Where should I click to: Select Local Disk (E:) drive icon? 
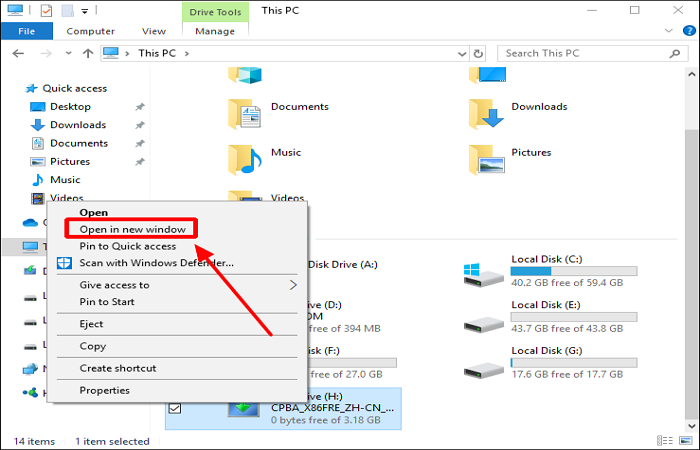[x=483, y=323]
